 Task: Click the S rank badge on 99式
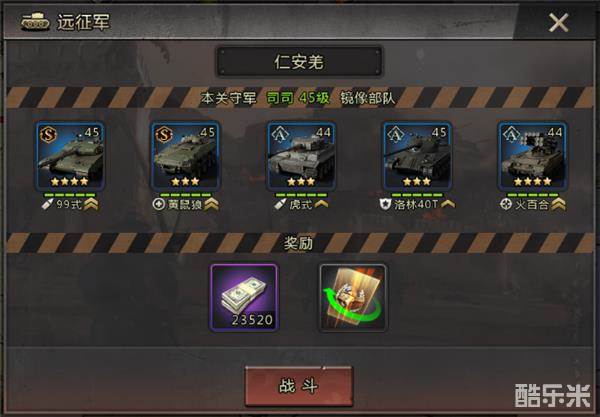(49, 134)
